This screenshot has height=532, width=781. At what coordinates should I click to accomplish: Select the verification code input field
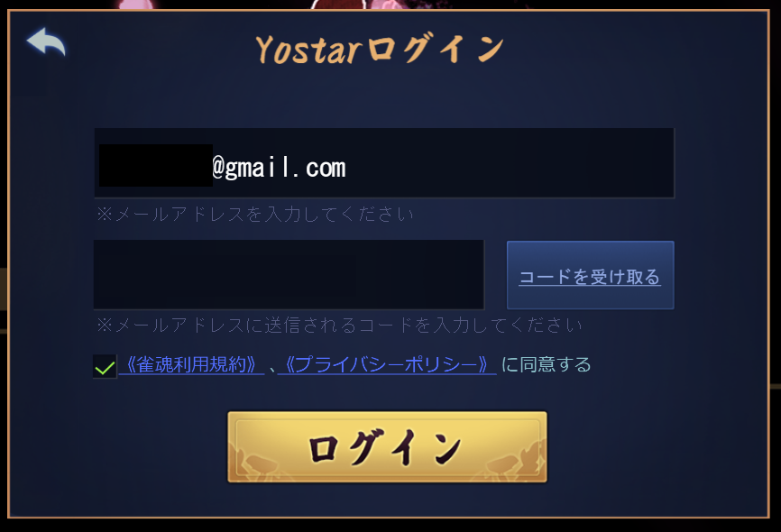coord(289,274)
